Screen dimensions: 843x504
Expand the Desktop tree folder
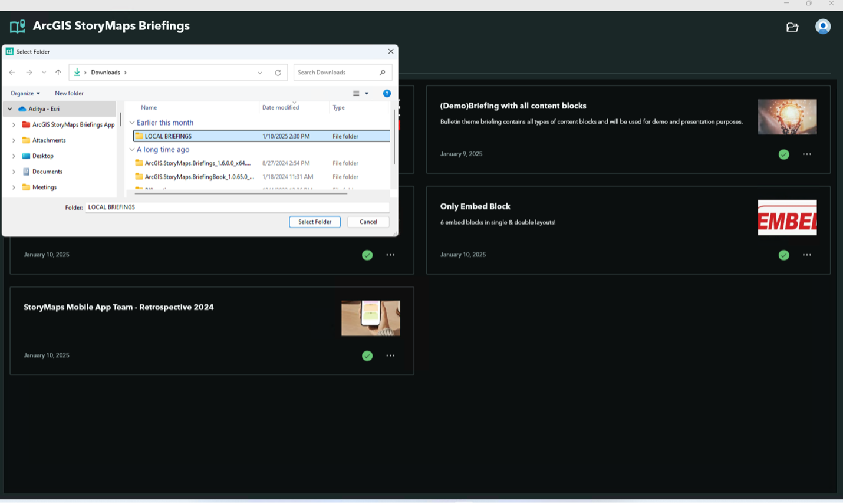14,156
